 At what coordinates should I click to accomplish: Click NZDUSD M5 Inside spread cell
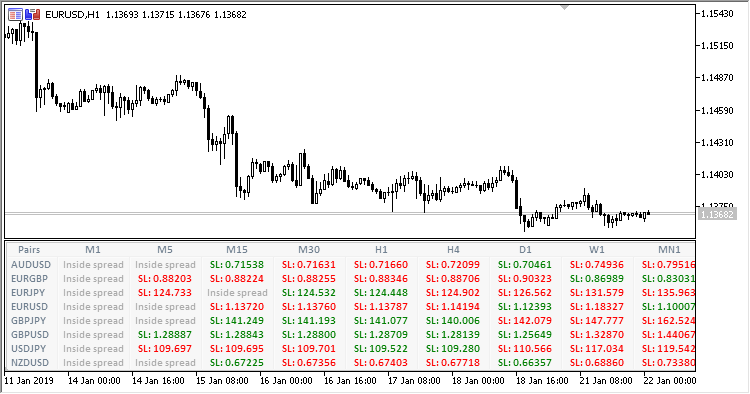click(x=165, y=362)
